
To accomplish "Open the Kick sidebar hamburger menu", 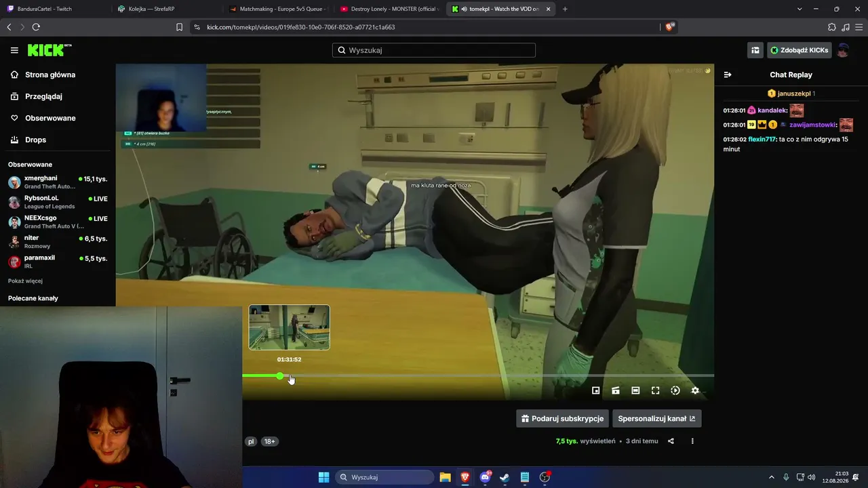I will [x=14, y=50].
